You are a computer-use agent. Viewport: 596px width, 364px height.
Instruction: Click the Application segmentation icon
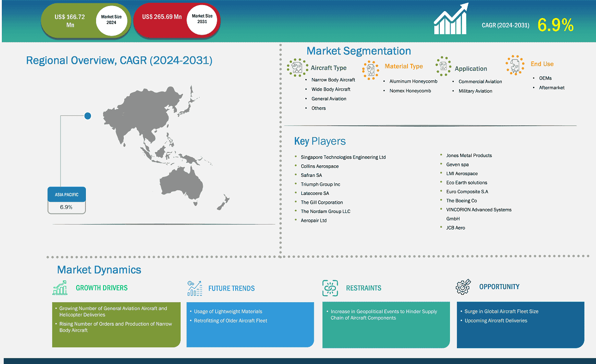[x=443, y=67]
